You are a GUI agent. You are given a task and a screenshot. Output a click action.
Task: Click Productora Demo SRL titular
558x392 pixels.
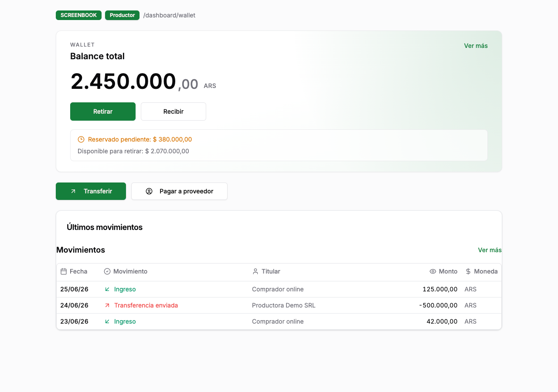pyautogui.click(x=284, y=305)
